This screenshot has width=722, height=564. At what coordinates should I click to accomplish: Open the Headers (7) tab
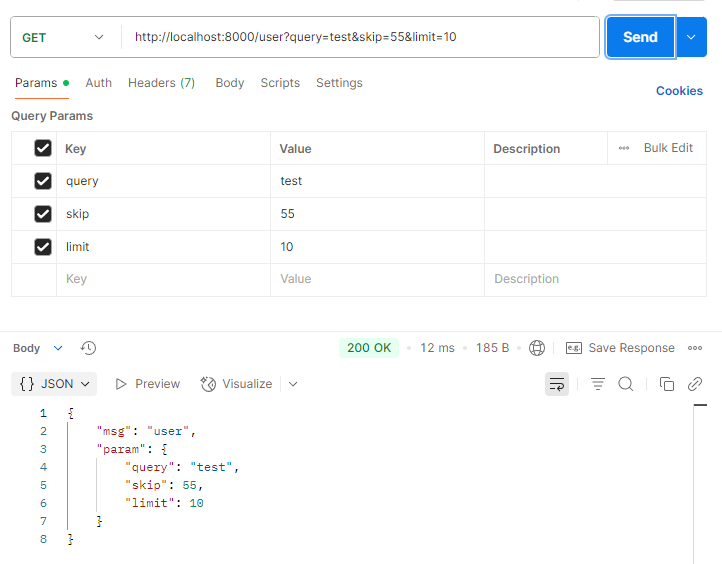pyautogui.click(x=162, y=83)
